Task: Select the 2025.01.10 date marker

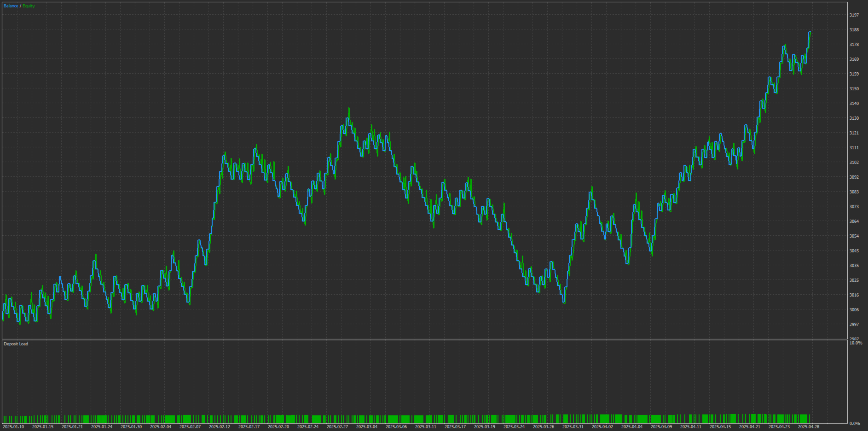Action: (x=13, y=427)
